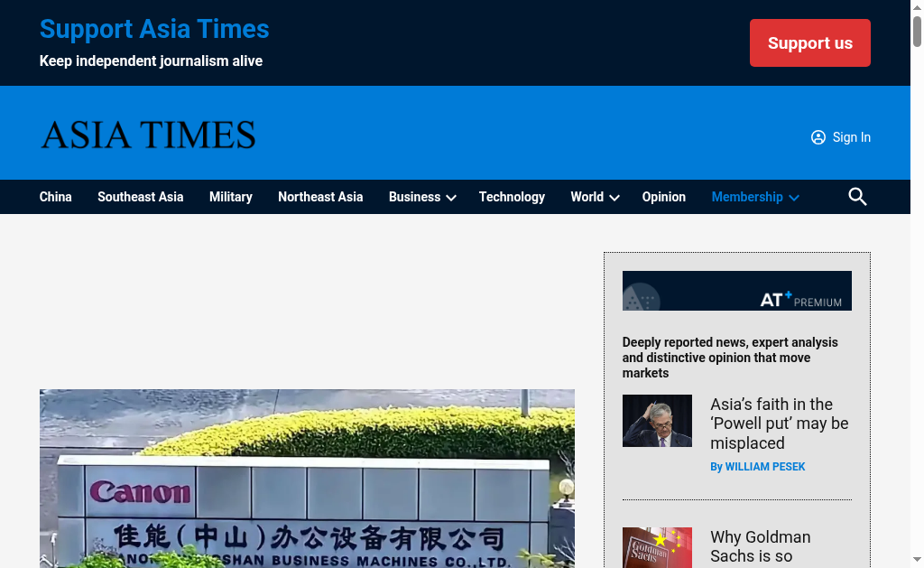The image size is (924, 568).
Task: Click the Canon factory sign image
Action: 307,479
